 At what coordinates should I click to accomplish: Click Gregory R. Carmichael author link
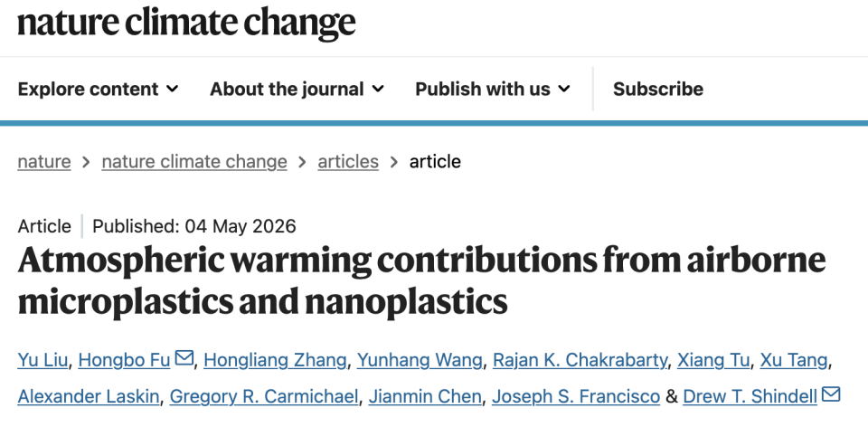tap(264, 396)
